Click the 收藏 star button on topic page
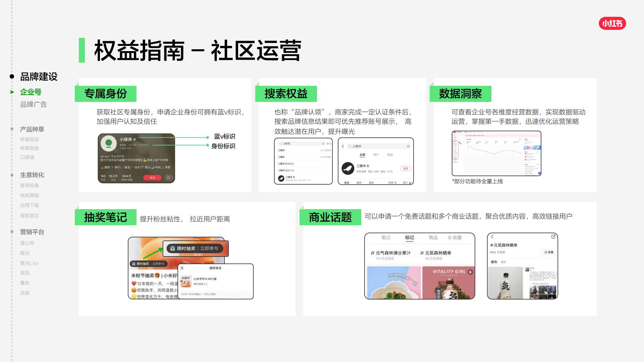 point(549,252)
